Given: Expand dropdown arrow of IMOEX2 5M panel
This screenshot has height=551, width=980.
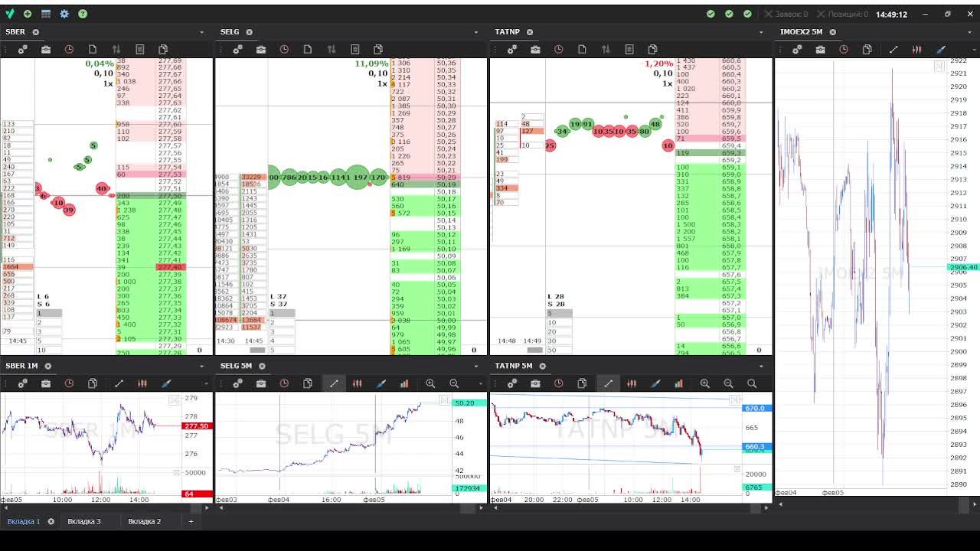Looking at the screenshot, I should pyautogui.click(x=969, y=32).
